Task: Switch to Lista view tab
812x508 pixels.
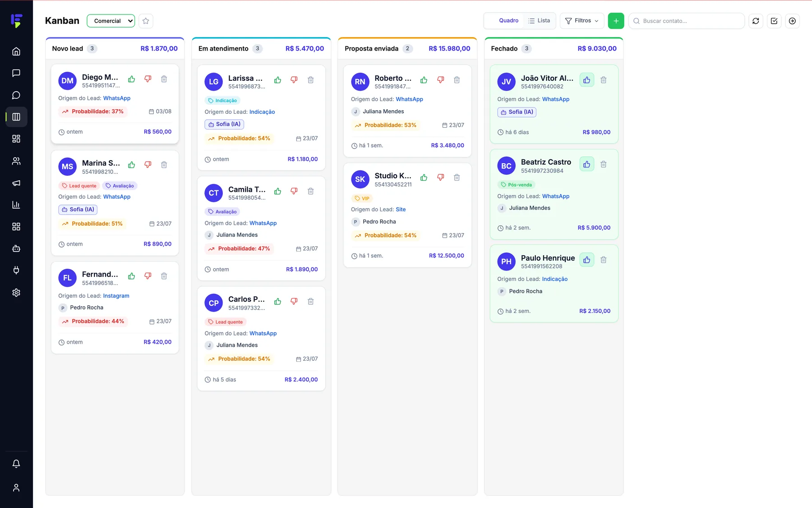Action: tap(539, 21)
